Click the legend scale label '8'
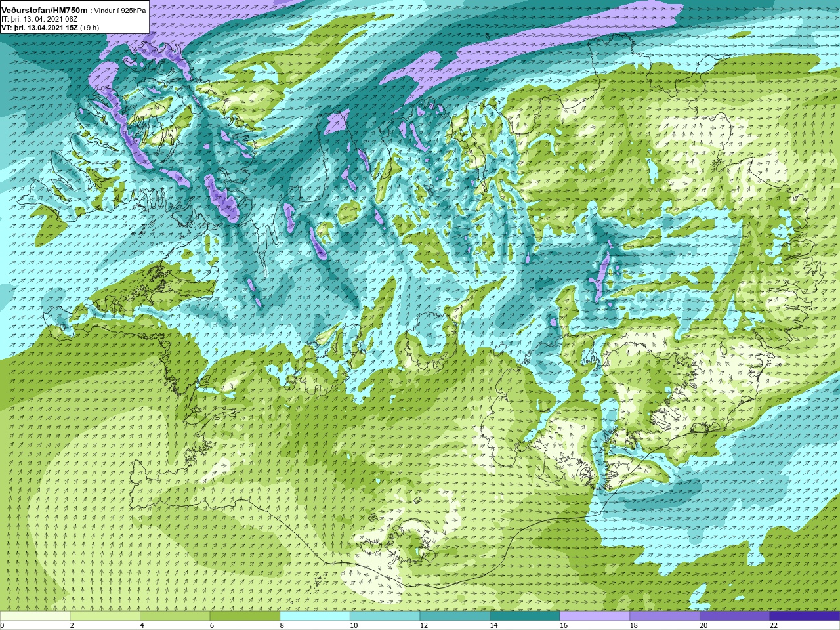This screenshot has width=840, height=630. coord(282,625)
